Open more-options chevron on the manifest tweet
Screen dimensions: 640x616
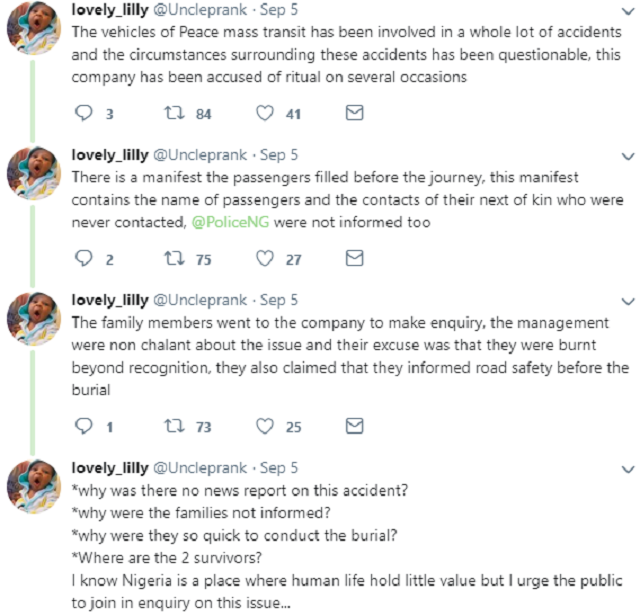pos(627,158)
